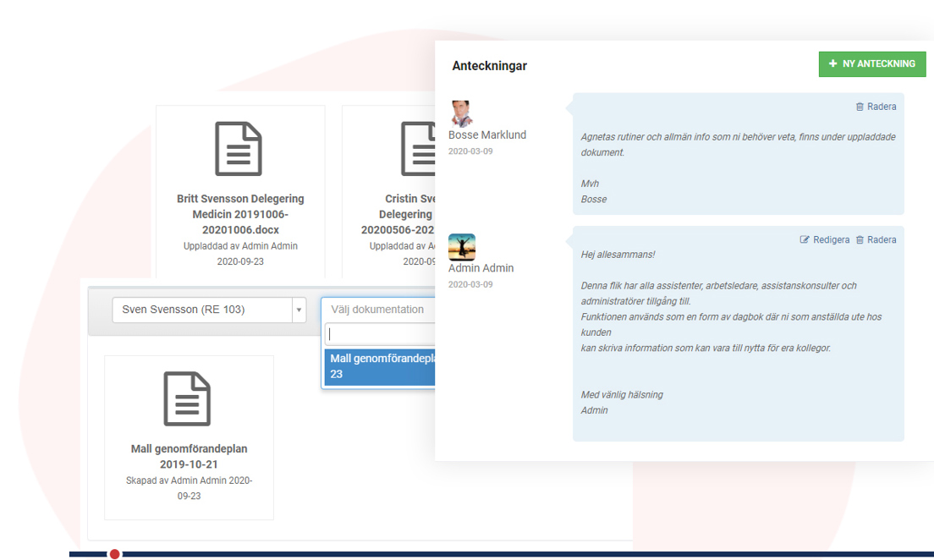Screen dimensions: 934x560
Task: Open the Britt Svensson Delegering Medicin file title
Action: pos(240,214)
